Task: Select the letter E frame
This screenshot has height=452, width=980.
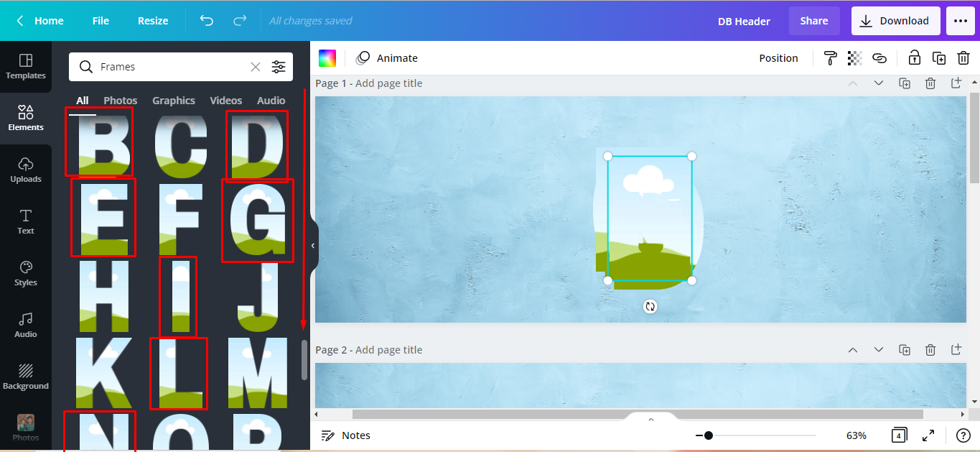Action: click(x=103, y=219)
